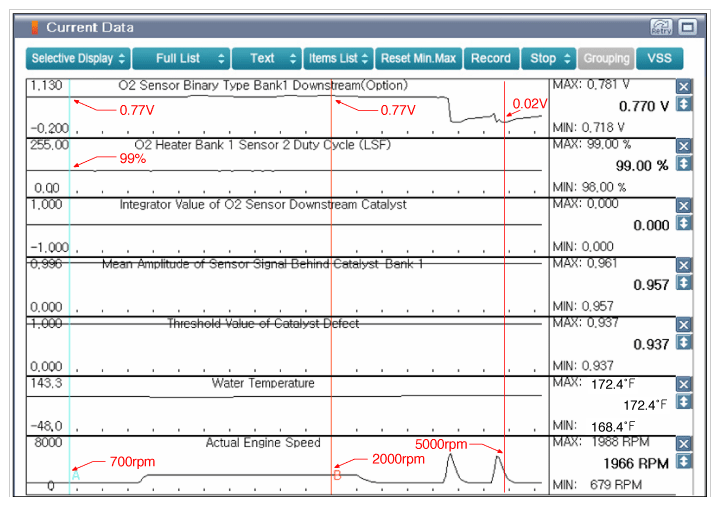Remove the O2 Heater Duty Cycle graph

(684, 146)
